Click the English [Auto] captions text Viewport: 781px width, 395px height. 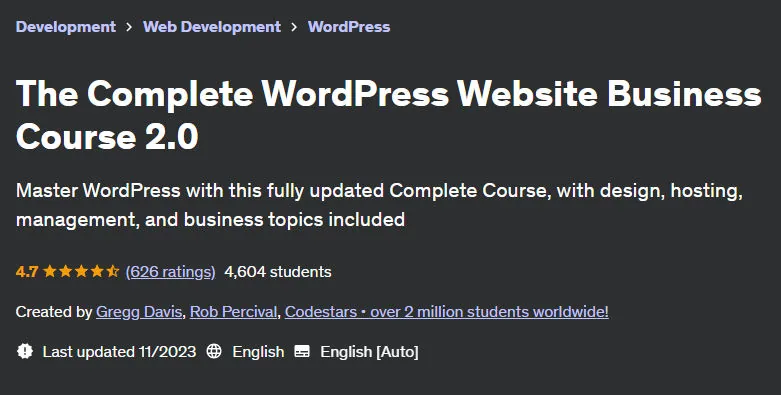[x=369, y=352]
